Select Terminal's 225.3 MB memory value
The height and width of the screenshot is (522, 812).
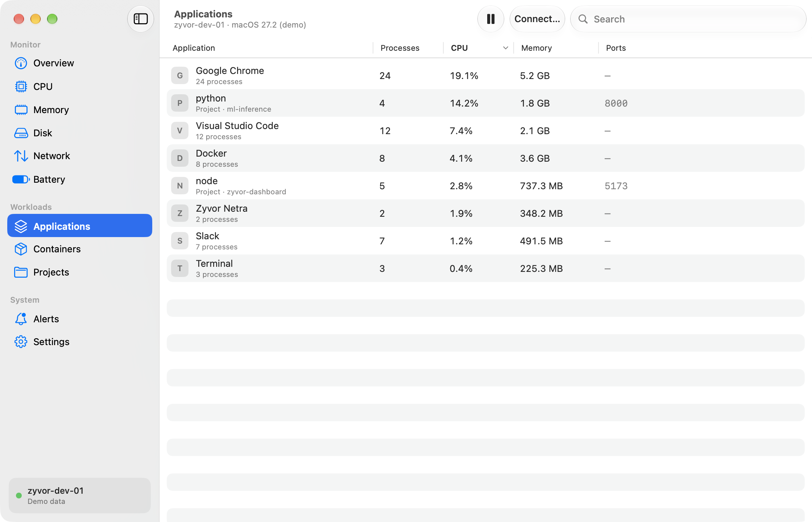[541, 269]
